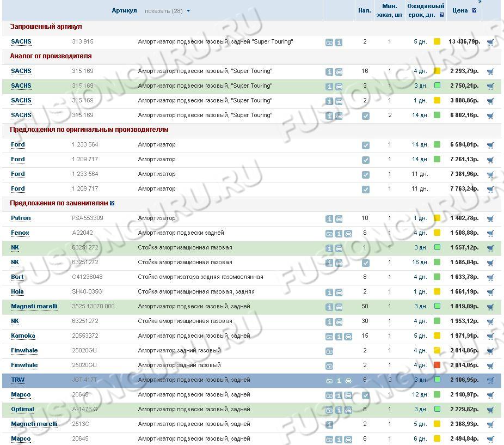
Task: Add the 6 594,01р. Ford offer to cart
Action: coord(490,145)
